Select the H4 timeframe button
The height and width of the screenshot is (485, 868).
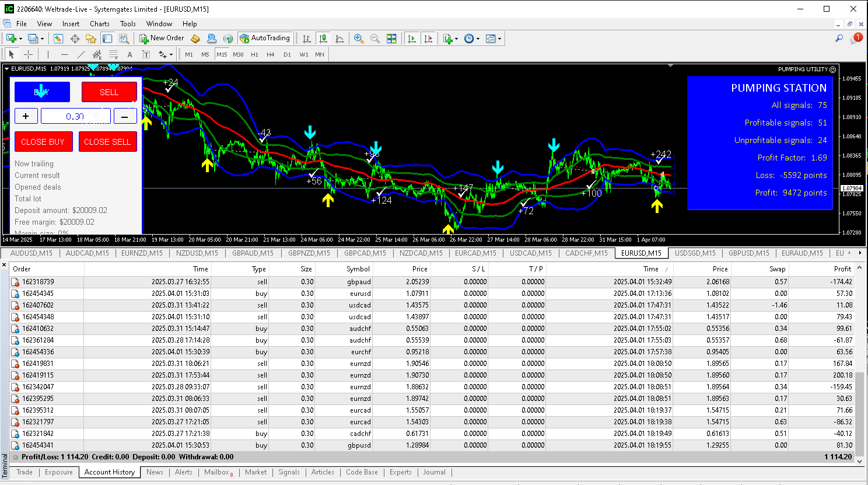pyautogui.click(x=270, y=54)
